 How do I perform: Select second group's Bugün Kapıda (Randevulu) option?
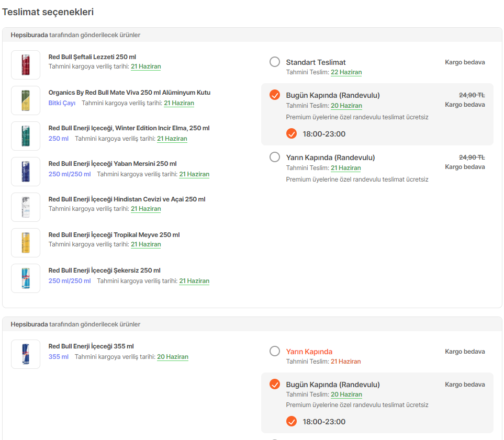tap(275, 385)
